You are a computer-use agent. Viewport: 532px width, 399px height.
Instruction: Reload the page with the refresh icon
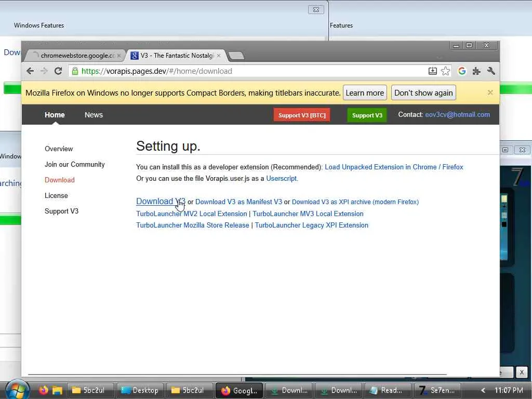tap(58, 71)
